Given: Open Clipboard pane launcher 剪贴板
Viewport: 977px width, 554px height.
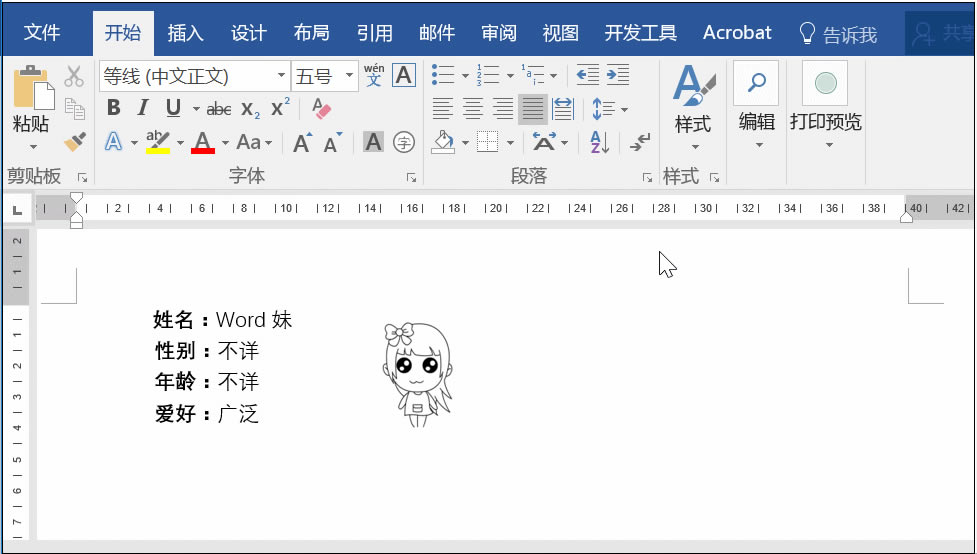Looking at the screenshot, I should click(x=82, y=178).
